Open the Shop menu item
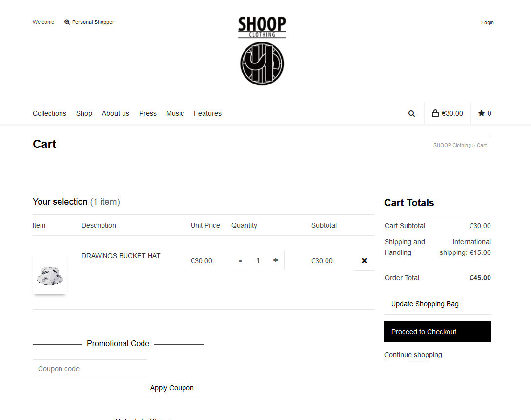 point(84,113)
